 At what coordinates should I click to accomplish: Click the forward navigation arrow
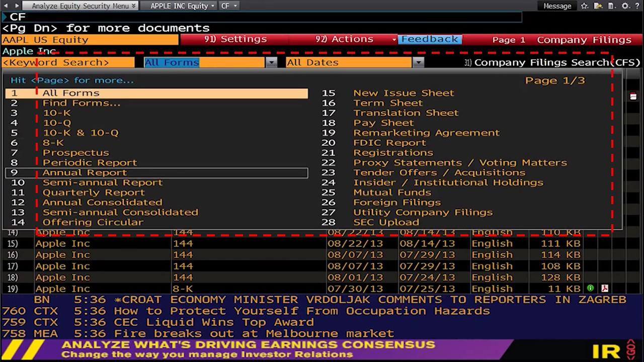click(17, 6)
